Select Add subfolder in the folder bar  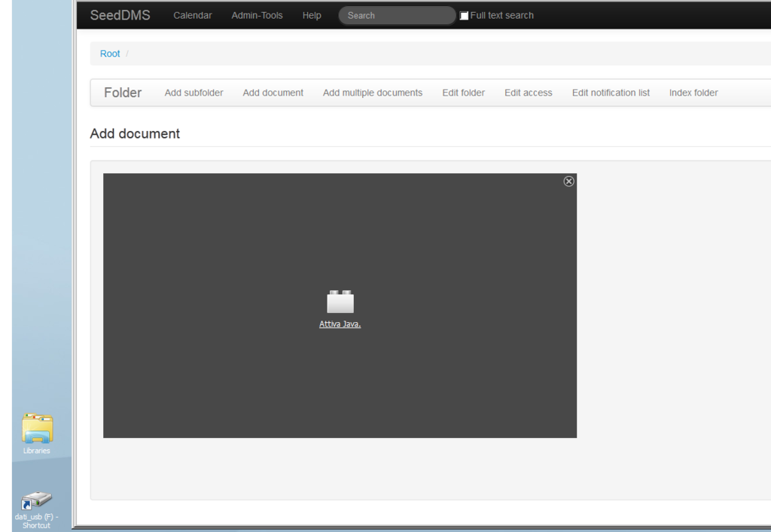pos(194,93)
